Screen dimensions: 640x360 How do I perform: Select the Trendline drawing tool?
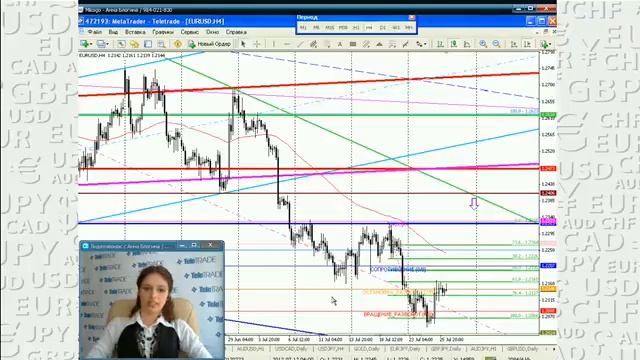[300, 44]
